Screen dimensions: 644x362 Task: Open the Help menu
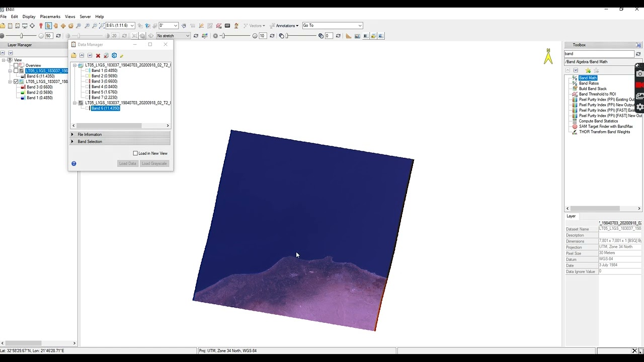(x=100, y=17)
